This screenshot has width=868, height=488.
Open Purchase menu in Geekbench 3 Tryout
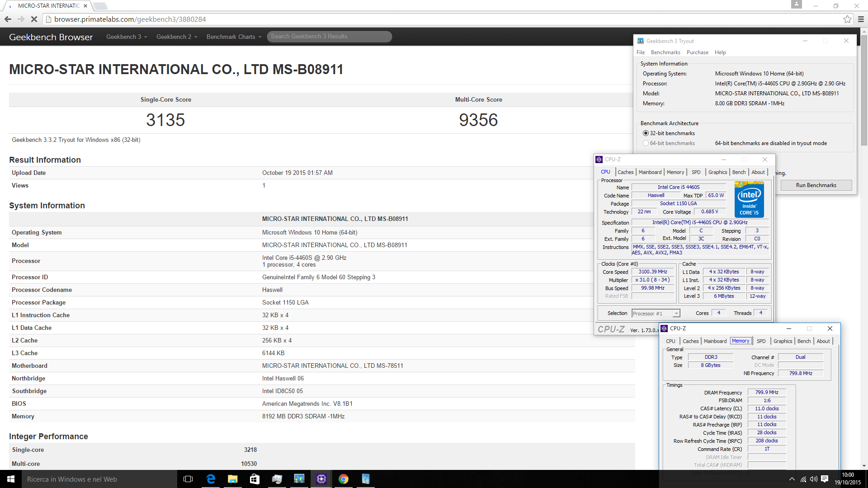click(x=698, y=52)
